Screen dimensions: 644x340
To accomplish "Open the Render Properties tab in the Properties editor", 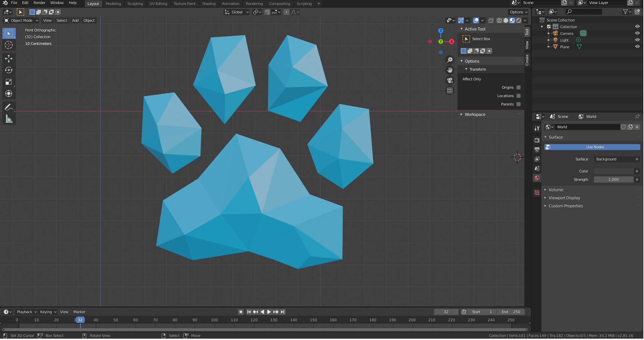I will point(537,140).
